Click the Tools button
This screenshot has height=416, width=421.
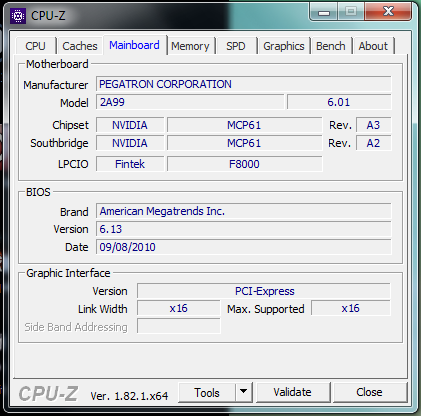tap(207, 392)
